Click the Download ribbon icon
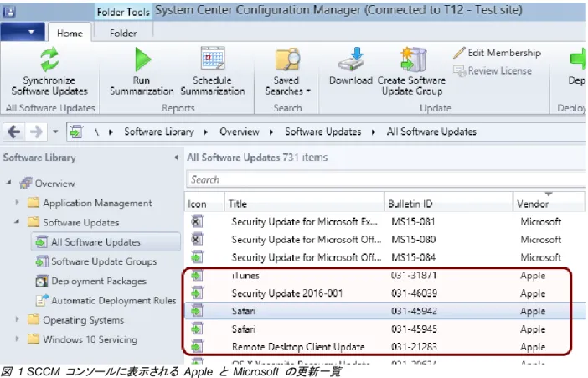This screenshot has width=588, height=378. click(351, 60)
